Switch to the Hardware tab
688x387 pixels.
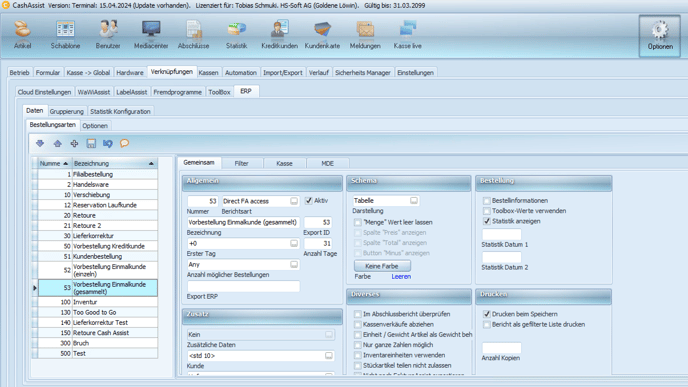click(x=130, y=73)
